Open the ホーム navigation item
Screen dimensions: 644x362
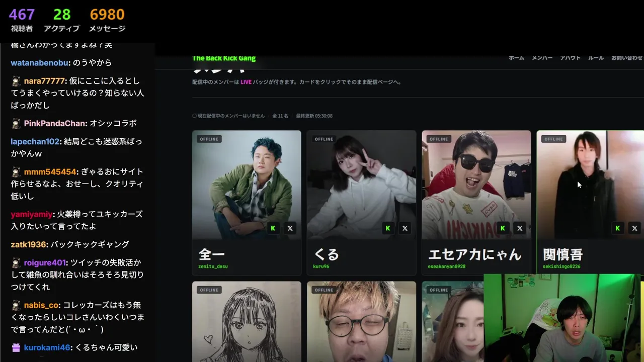tap(516, 58)
